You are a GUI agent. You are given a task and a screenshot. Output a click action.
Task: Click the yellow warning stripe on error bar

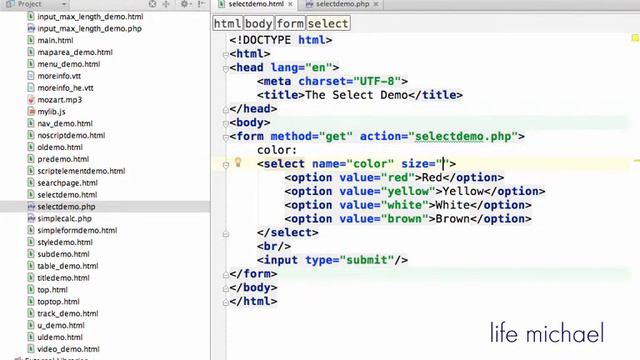tap(637, 161)
